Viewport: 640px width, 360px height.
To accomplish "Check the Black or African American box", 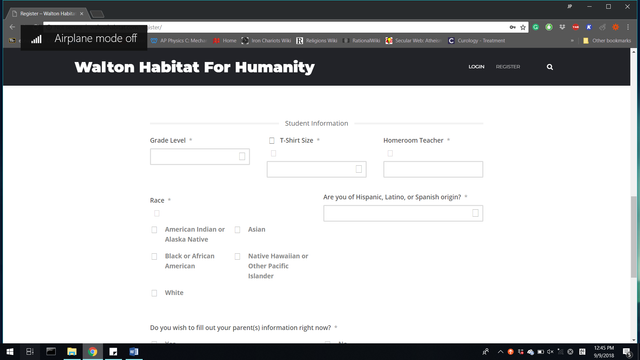I will (154, 256).
